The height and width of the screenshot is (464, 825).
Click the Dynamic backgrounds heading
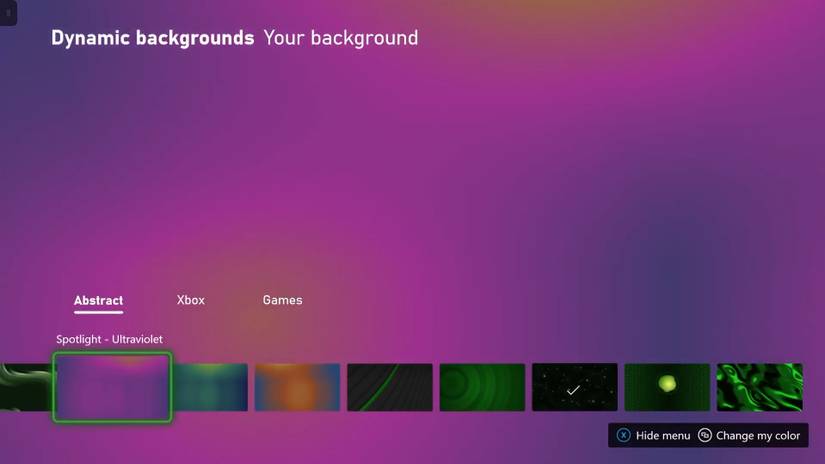point(153,38)
